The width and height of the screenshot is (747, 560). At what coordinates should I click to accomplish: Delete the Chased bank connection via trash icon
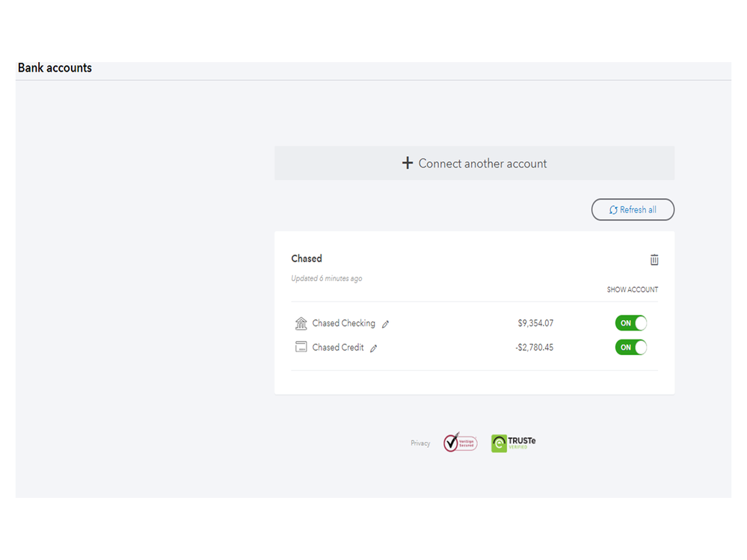pos(654,259)
